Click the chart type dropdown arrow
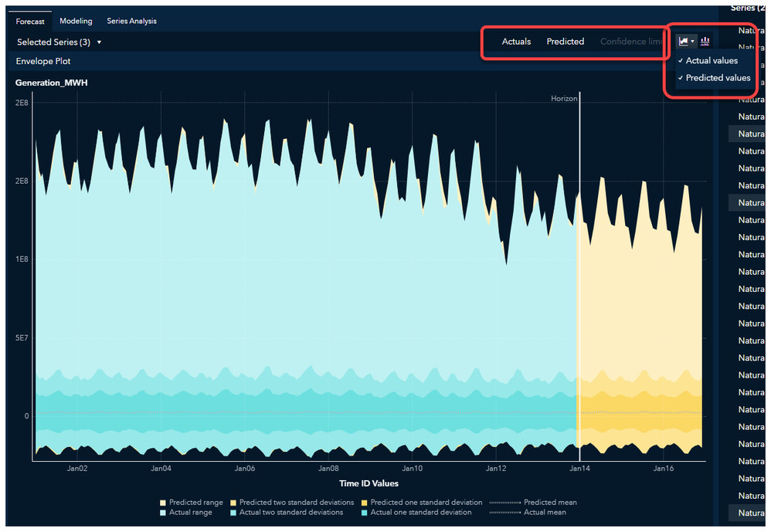Image resolution: width=771 pixels, height=532 pixels. [x=692, y=42]
